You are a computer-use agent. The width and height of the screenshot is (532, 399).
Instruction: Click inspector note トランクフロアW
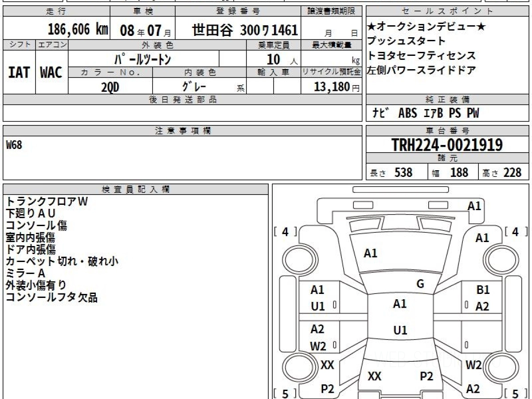pyautogui.click(x=47, y=201)
